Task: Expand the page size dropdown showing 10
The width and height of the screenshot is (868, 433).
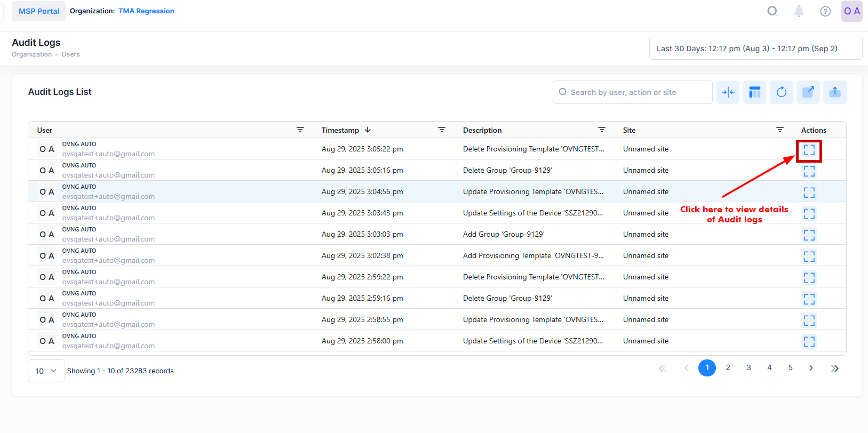Action: click(x=46, y=371)
